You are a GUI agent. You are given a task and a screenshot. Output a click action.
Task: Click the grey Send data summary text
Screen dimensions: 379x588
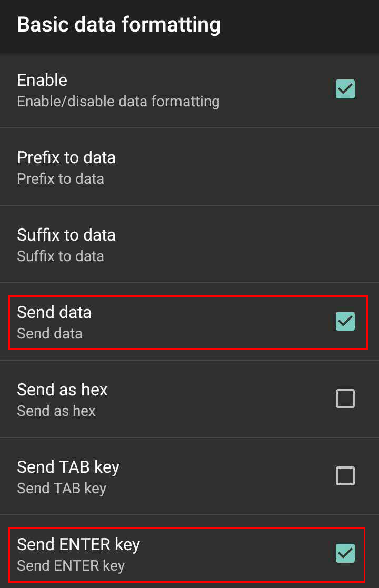[49, 334]
